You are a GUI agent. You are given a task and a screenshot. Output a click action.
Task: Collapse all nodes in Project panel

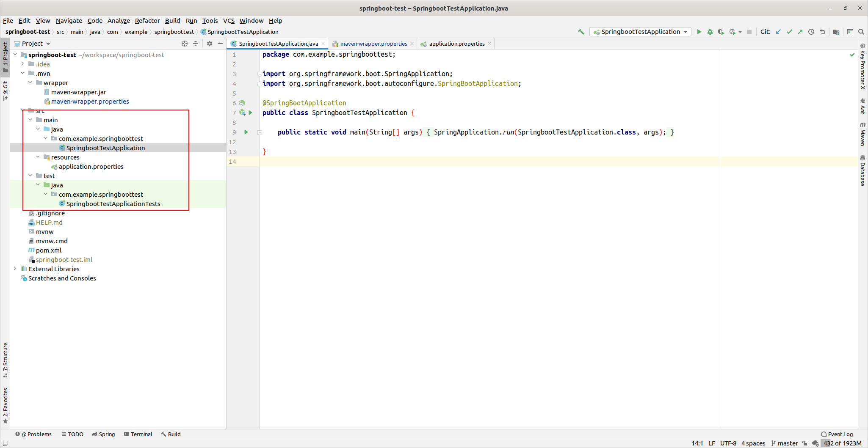[x=196, y=44]
